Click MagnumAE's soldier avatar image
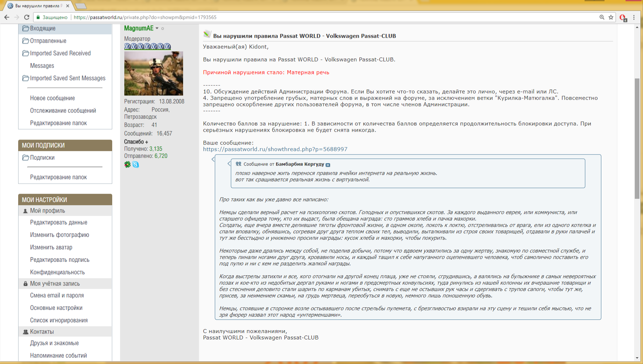 click(154, 73)
